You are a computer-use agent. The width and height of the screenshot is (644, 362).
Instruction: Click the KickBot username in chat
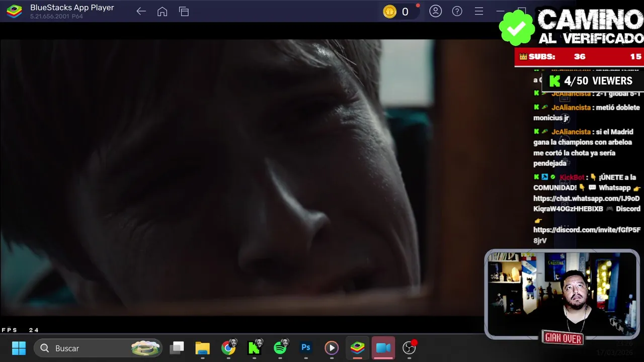(x=572, y=177)
